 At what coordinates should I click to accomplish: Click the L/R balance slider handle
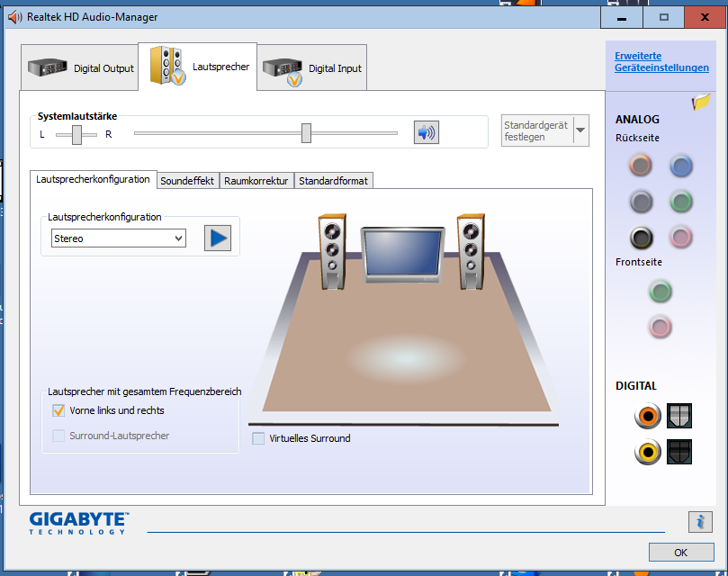[76, 135]
